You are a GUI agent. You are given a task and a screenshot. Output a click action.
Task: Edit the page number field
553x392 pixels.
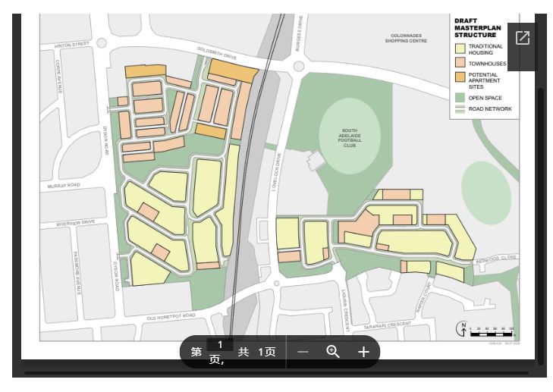(220, 344)
